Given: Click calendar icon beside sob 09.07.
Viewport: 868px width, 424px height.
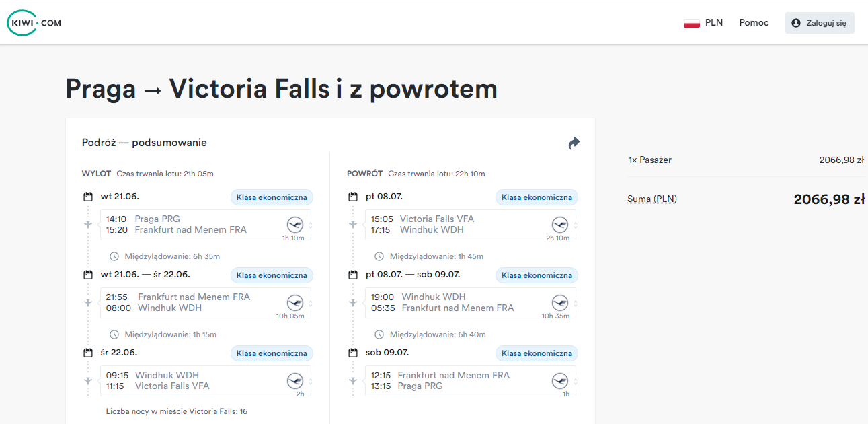Looking at the screenshot, I should tap(353, 353).
